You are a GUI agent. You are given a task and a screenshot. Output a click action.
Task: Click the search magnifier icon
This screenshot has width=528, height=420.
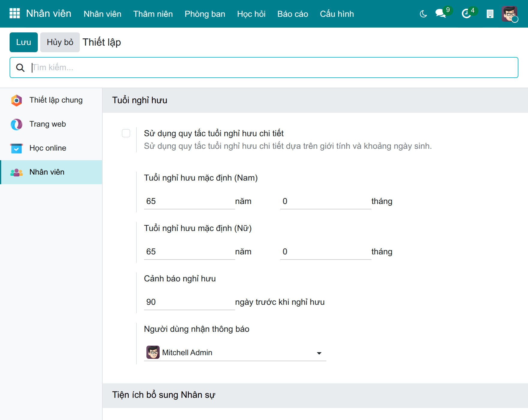pos(20,67)
